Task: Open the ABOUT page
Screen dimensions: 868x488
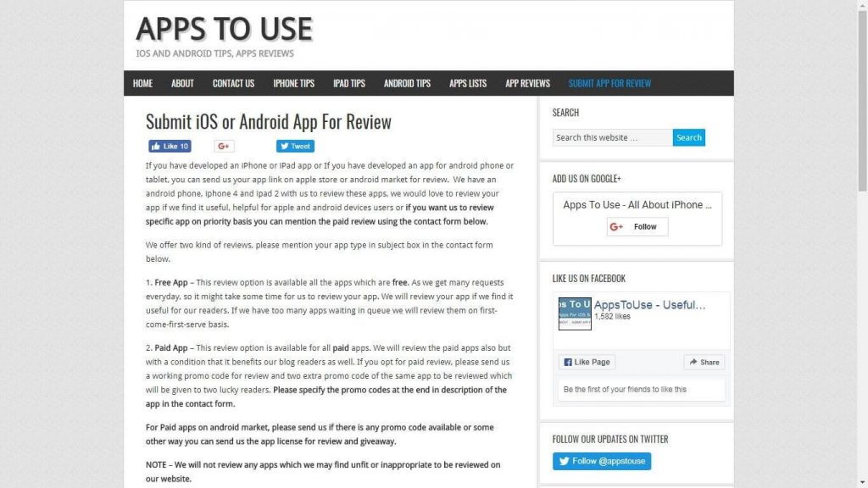Action: pyautogui.click(x=182, y=83)
